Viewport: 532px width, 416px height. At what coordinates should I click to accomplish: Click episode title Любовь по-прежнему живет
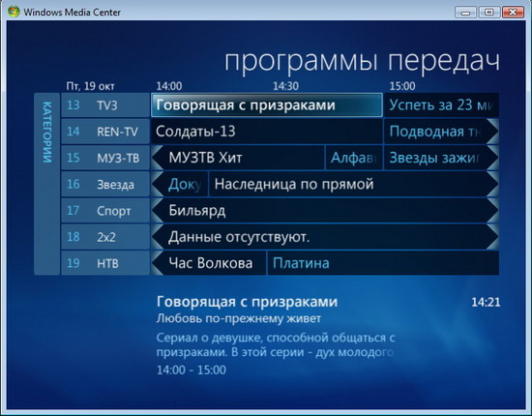[x=239, y=319]
